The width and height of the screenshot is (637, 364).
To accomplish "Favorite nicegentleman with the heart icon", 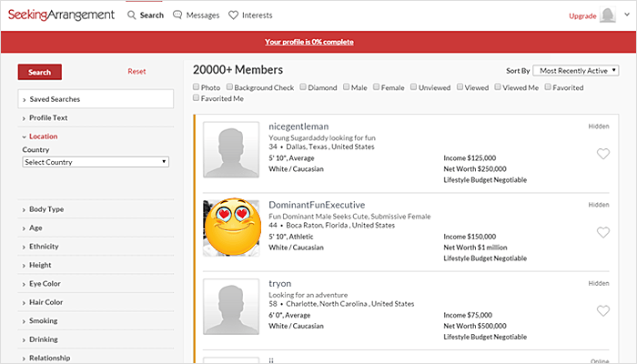I will pos(603,154).
